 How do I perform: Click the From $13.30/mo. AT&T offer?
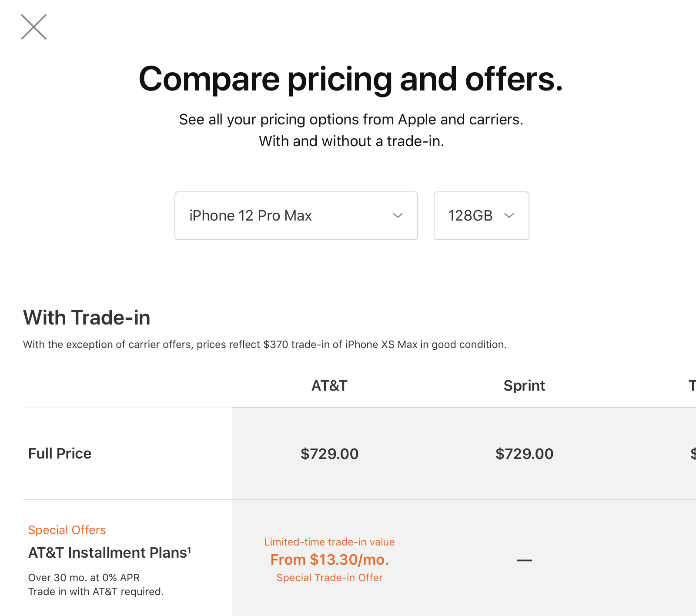[x=329, y=559]
